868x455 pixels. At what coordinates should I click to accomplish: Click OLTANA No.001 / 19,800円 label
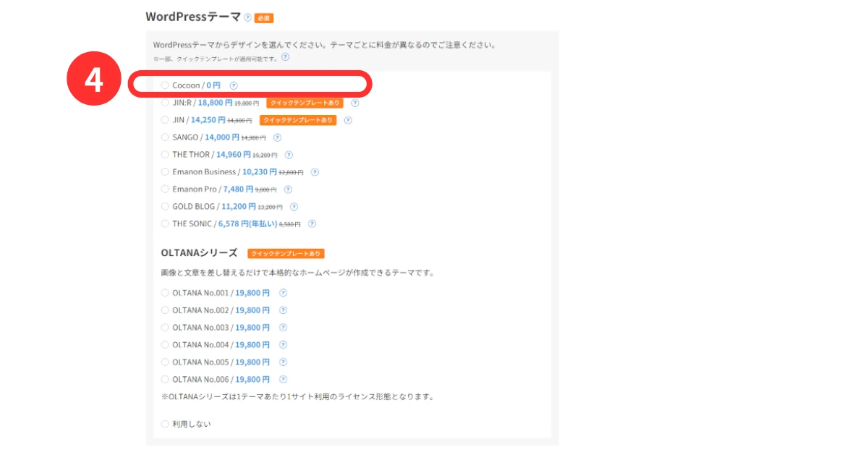(x=221, y=293)
